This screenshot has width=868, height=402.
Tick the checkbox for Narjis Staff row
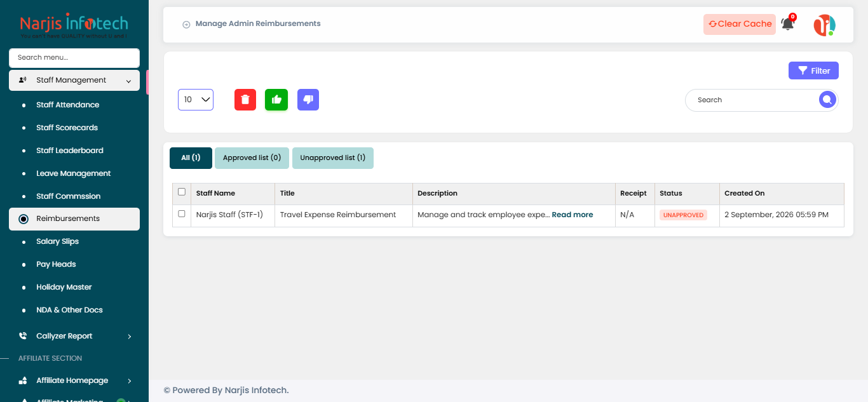[x=182, y=214]
